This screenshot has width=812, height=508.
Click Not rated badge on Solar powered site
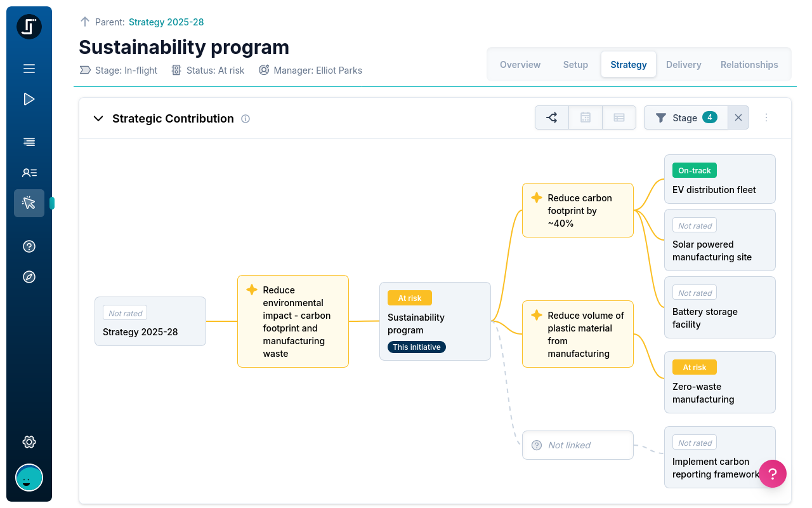(x=695, y=225)
